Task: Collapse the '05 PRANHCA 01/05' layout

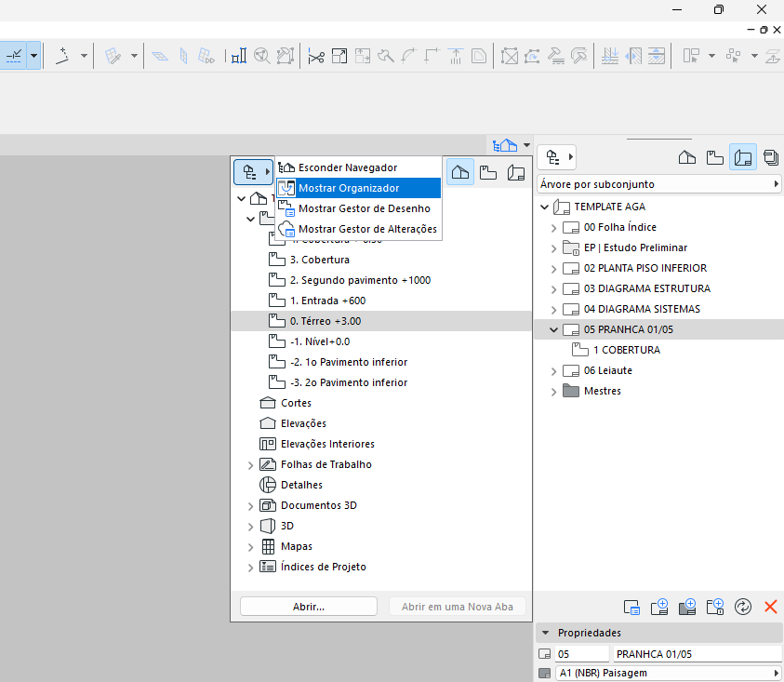Action: (x=553, y=329)
